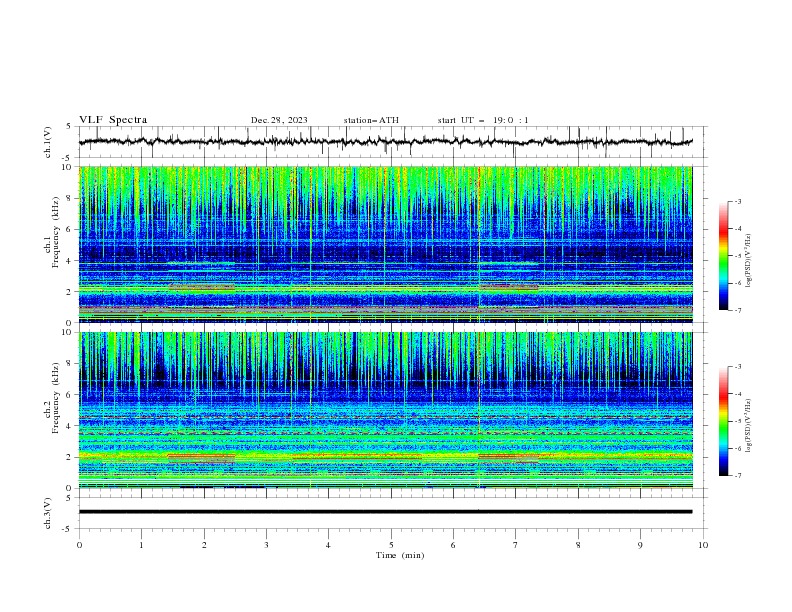Click the "-4" tick on ch.2 colorbar

738,394
